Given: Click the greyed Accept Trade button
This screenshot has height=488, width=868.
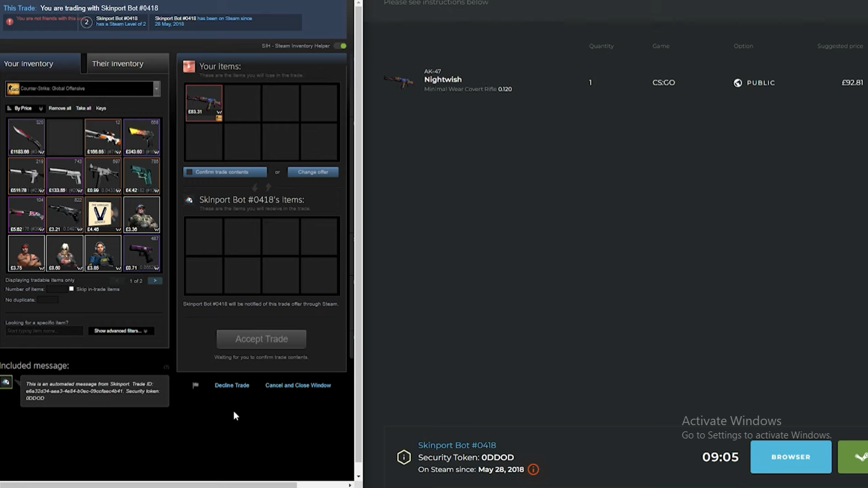Looking at the screenshot, I should pyautogui.click(x=261, y=339).
